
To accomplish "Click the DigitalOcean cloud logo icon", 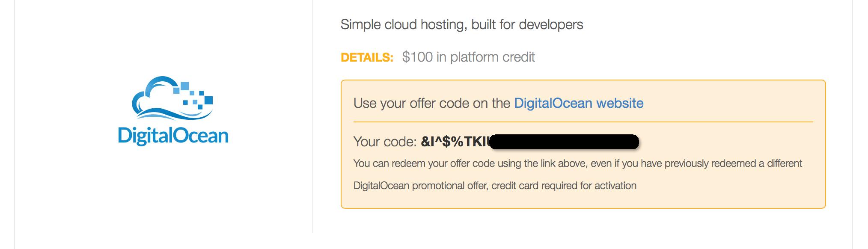I will [172, 98].
